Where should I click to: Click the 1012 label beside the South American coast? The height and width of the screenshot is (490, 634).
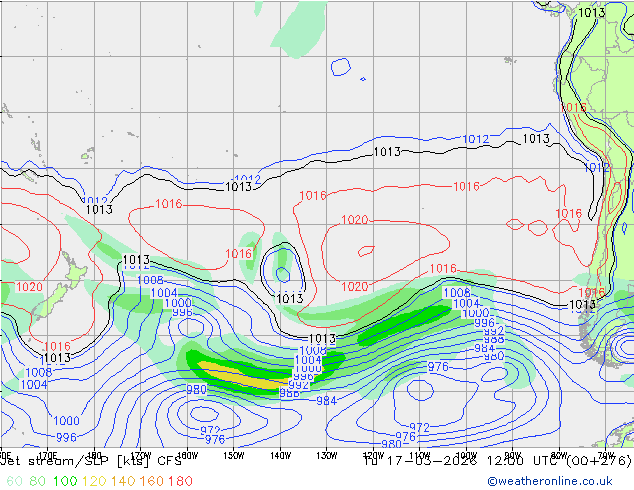(596, 167)
